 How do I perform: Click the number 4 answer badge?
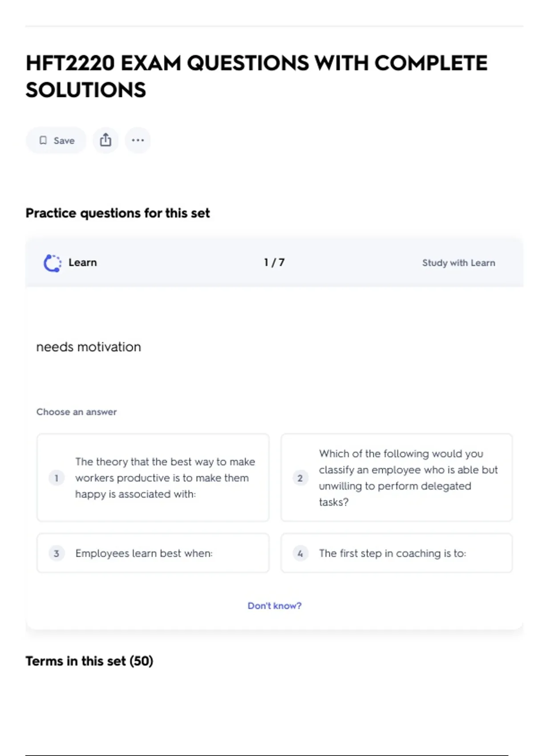[x=300, y=553]
